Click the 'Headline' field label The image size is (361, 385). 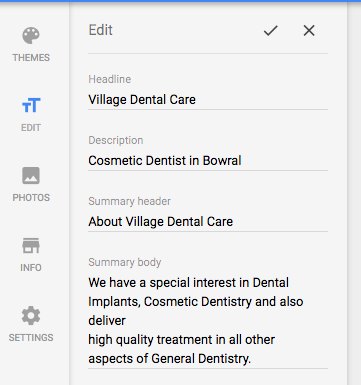110,79
